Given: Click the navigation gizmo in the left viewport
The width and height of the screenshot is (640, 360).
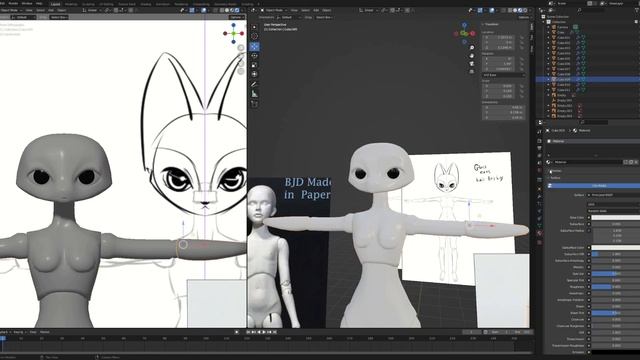Looking at the screenshot, I should pos(233,33).
